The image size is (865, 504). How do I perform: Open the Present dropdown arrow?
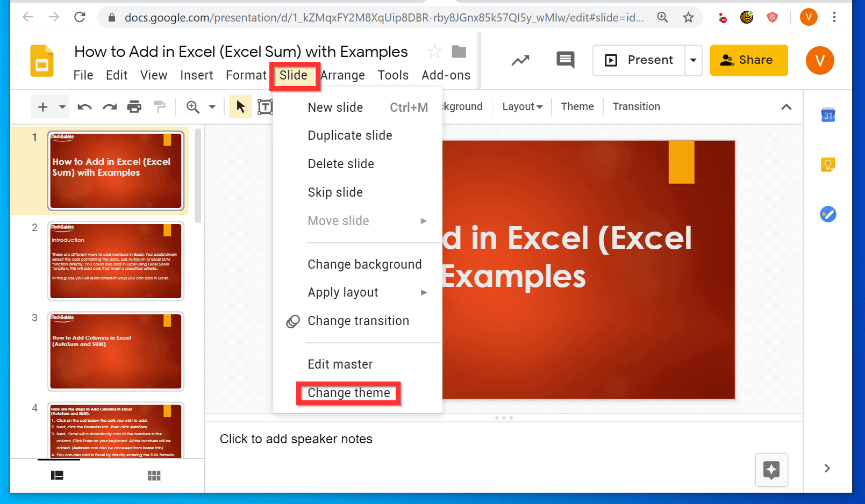click(693, 60)
